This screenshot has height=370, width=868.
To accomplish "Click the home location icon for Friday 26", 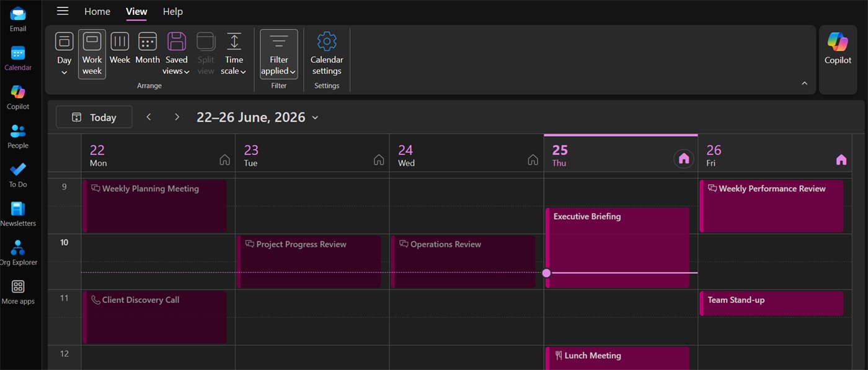I will [841, 160].
